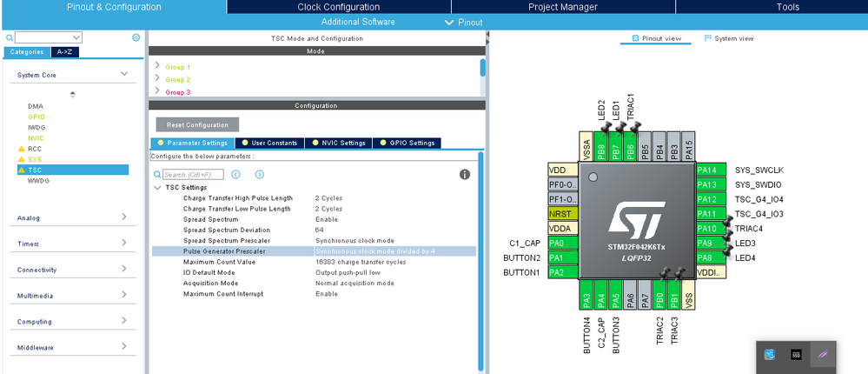Switch to Pinout view
This screenshot has height=374, width=868.
[655, 38]
